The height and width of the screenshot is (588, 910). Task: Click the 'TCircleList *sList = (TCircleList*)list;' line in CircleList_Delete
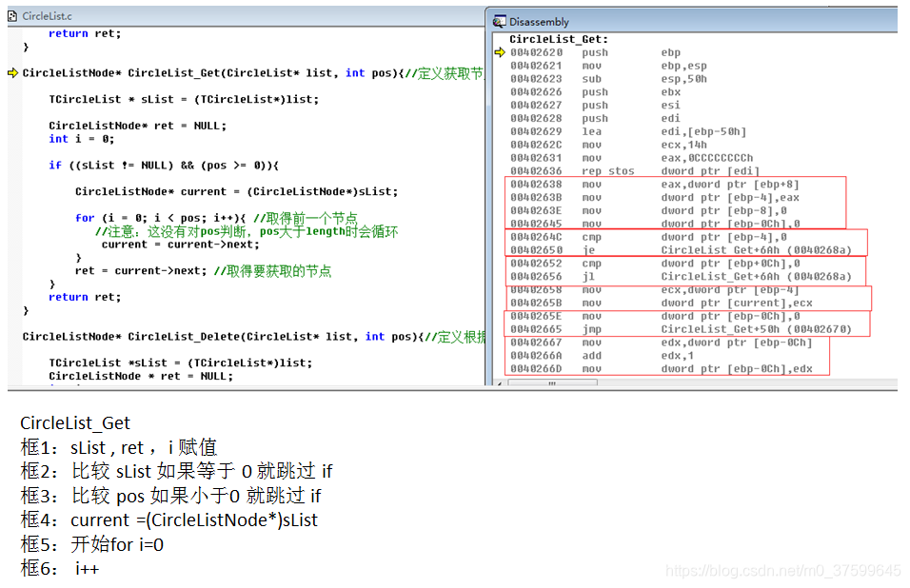click(x=180, y=363)
